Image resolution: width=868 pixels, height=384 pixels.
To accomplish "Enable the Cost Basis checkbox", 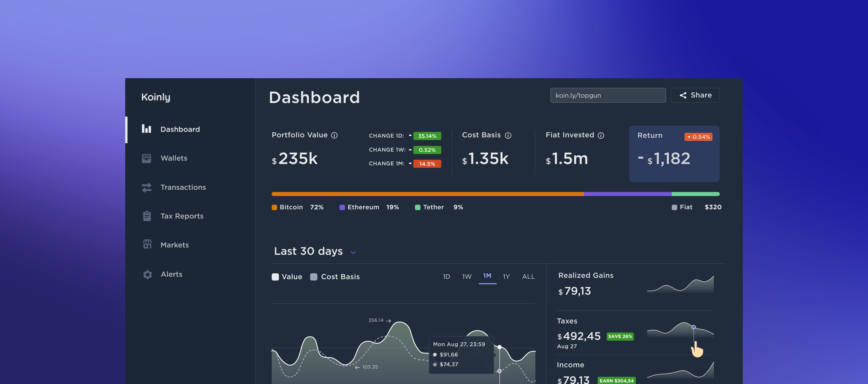I will pyautogui.click(x=314, y=276).
